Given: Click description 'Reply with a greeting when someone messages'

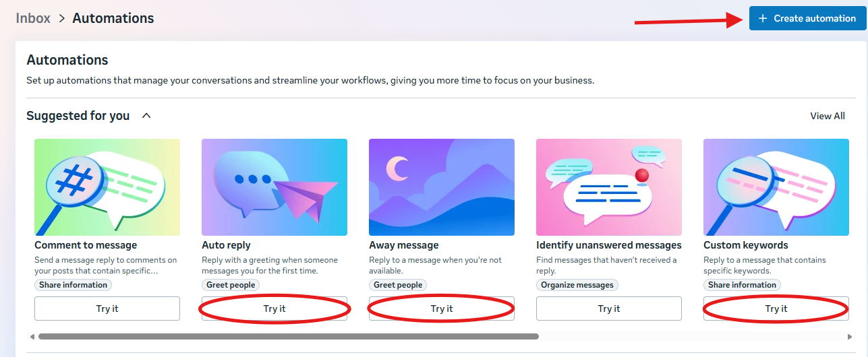Looking at the screenshot, I should click(x=270, y=265).
